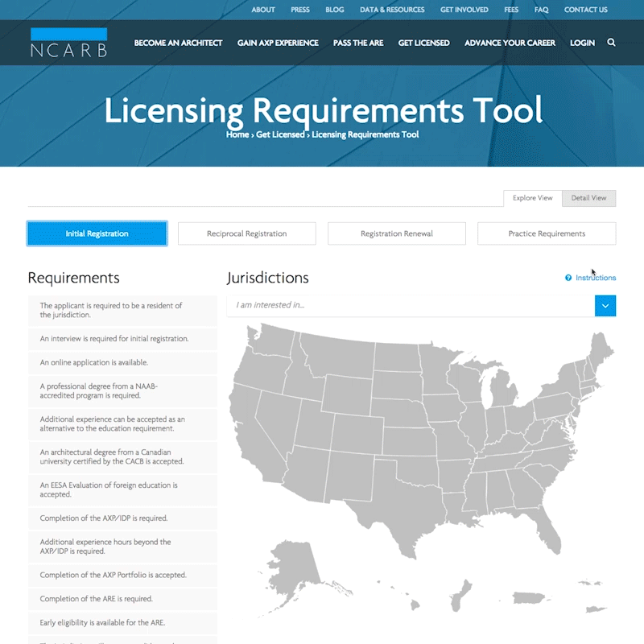The height and width of the screenshot is (644, 644).
Task: Select the Practice Requirements tab
Action: click(547, 233)
